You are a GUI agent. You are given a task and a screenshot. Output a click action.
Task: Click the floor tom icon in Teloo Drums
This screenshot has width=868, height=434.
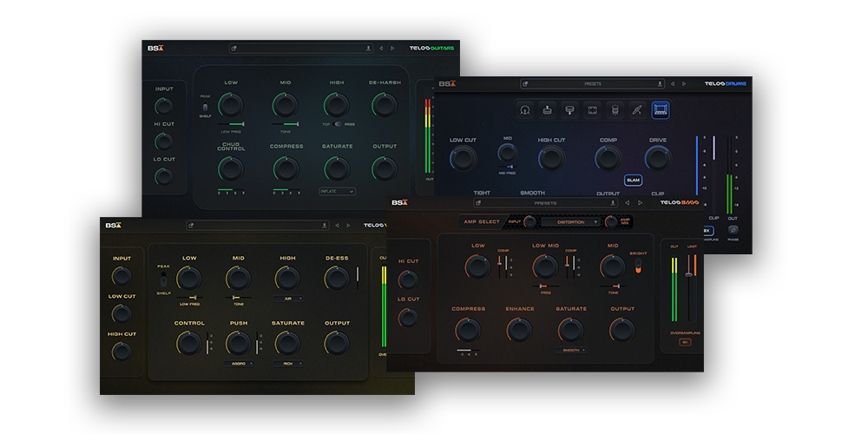[615, 110]
